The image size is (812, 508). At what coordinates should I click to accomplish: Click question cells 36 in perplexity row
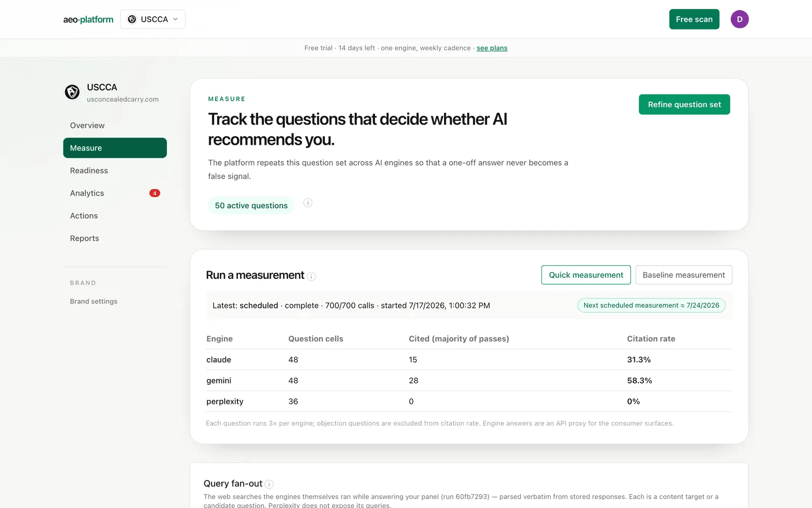click(293, 401)
